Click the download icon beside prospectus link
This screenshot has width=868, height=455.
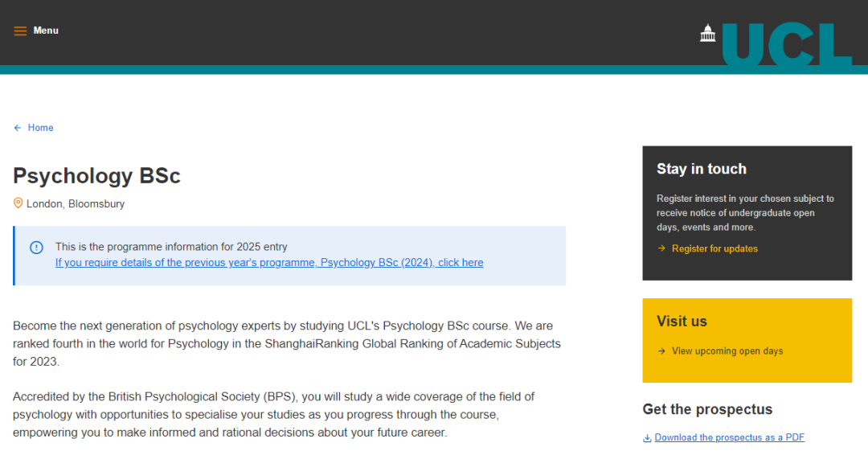pyautogui.click(x=647, y=438)
